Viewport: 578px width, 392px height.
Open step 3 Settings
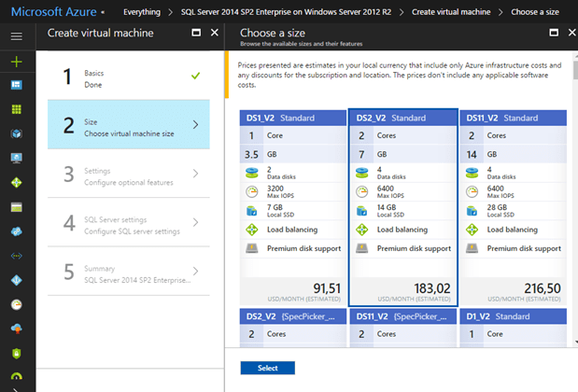(x=129, y=174)
